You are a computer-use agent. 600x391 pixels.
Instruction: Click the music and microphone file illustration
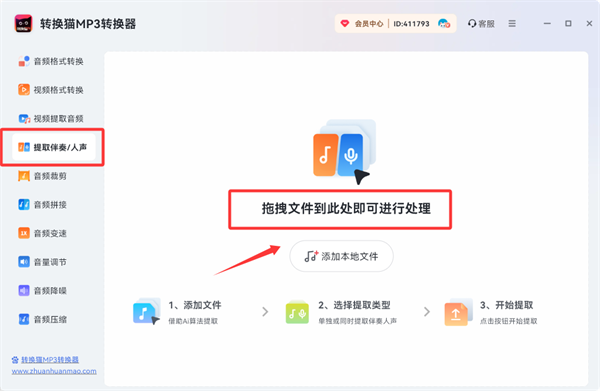(344, 152)
